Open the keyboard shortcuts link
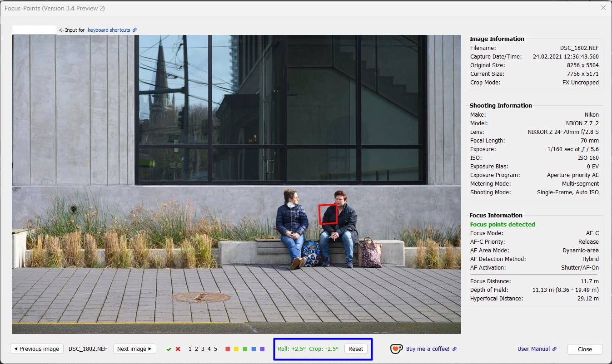 (x=109, y=30)
